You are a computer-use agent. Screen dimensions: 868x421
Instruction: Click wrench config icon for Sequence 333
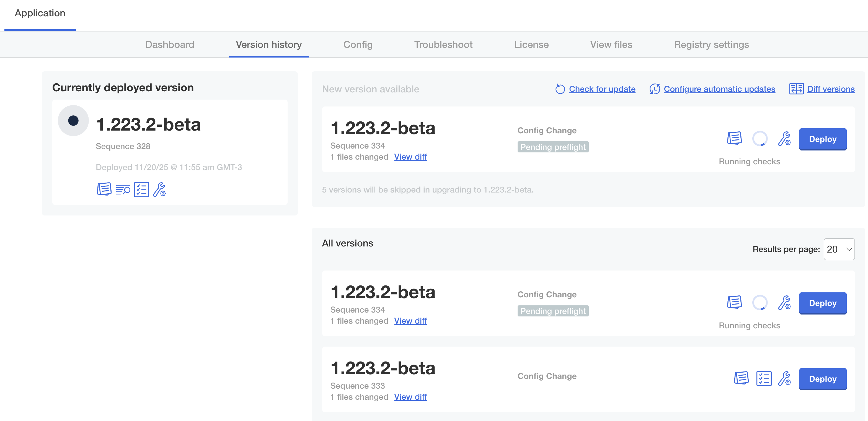point(784,379)
